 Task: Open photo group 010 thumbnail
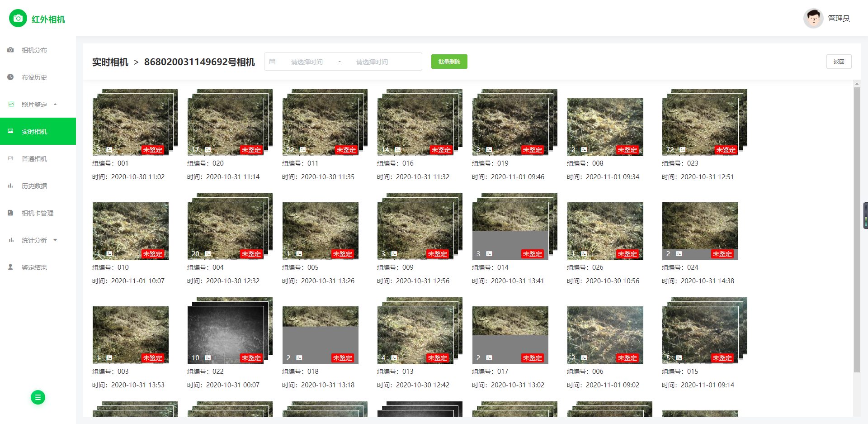pos(131,231)
